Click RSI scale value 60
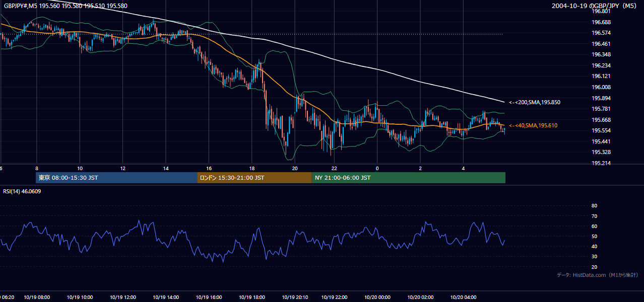The height and width of the screenshot is (302, 644). click(x=594, y=226)
